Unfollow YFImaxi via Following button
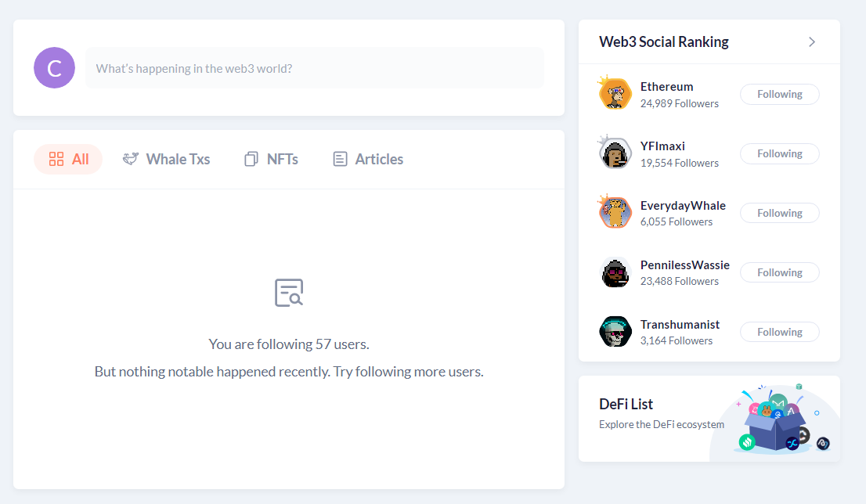 779,154
